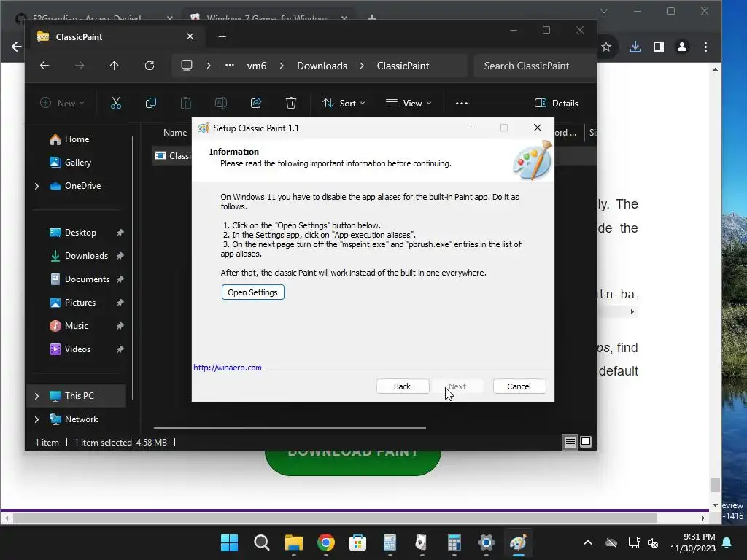747x560 pixels.
Task: Expand the OneDrive tree node
Action: [36, 186]
